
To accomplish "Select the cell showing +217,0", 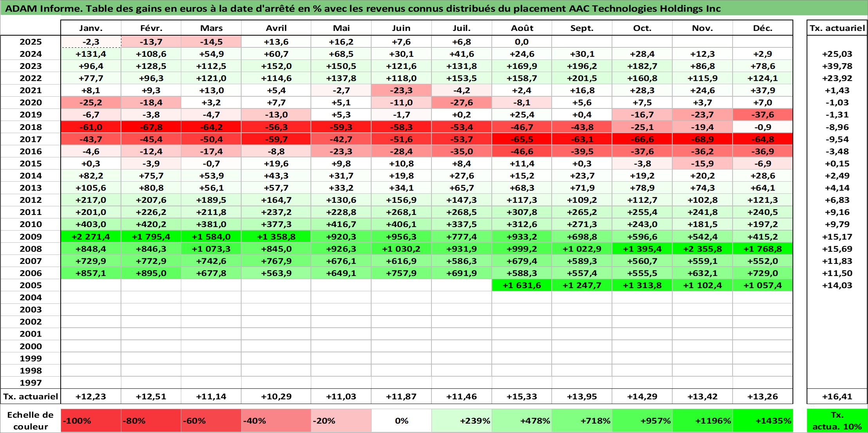I will 91,200.
